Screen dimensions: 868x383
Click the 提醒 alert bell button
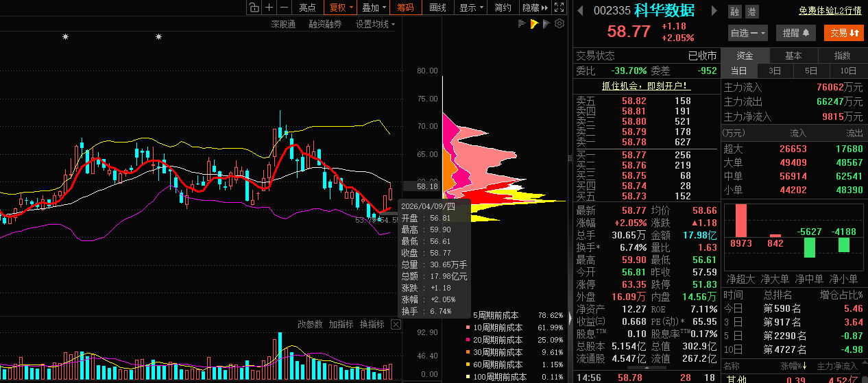coord(796,33)
